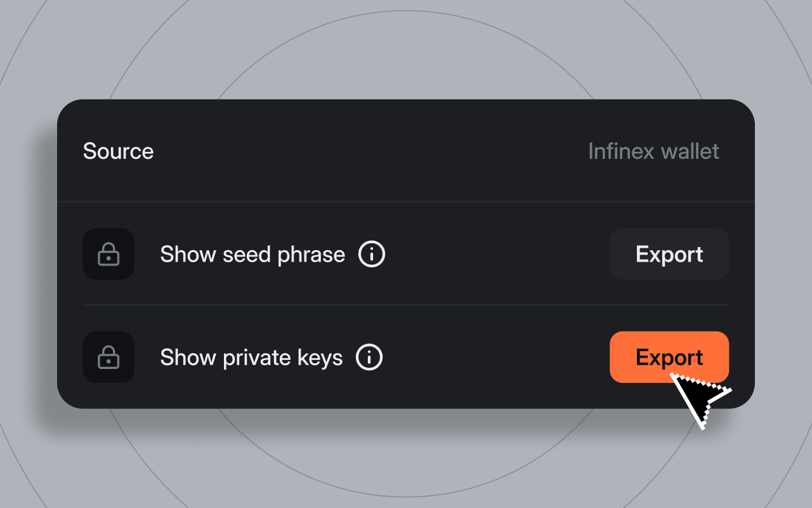
Task: Tap the padlock tile in the private keys row
Action: [x=108, y=357]
